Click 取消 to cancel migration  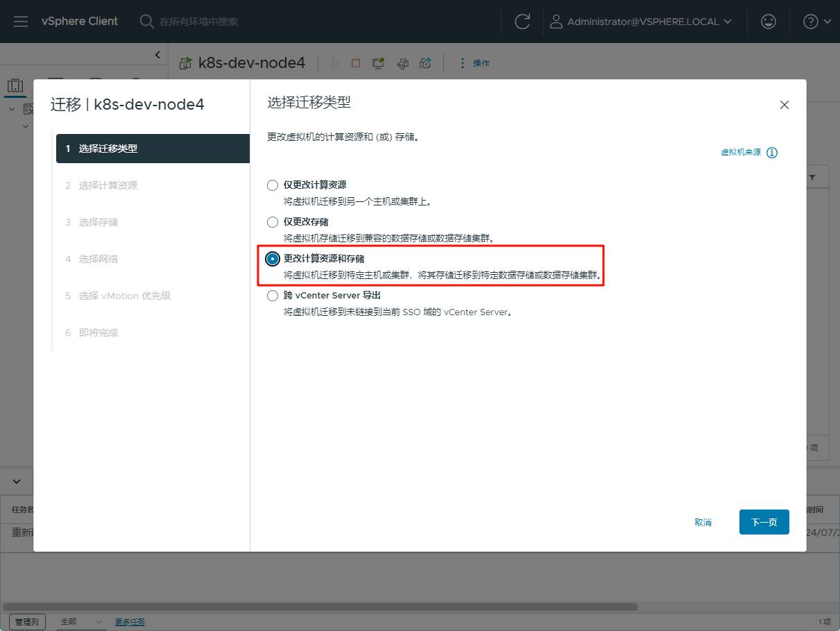pyautogui.click(x=703, y=522)
